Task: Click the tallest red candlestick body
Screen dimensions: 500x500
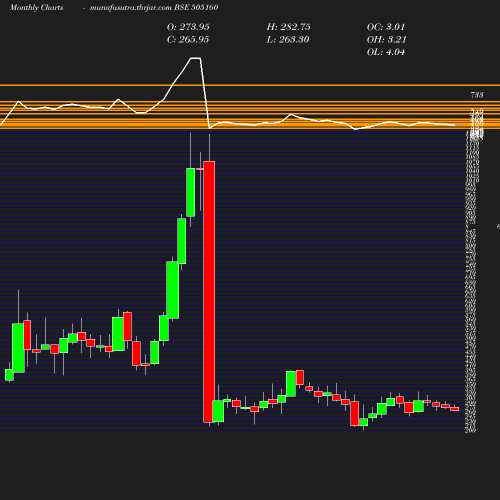Action: point(209,292)
